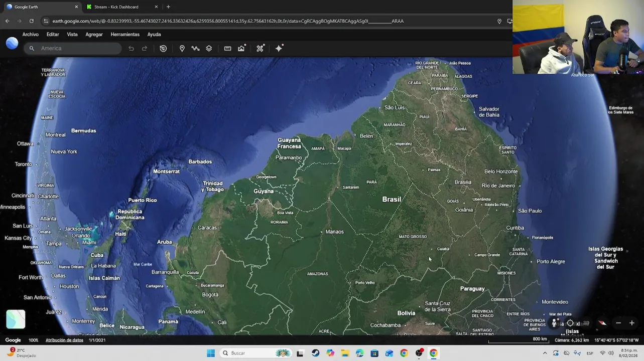Image resolution: width=644 pixels, height=361 pixels.
Task: Open historical imagery clock tool
Action: [x=163, y=49]
